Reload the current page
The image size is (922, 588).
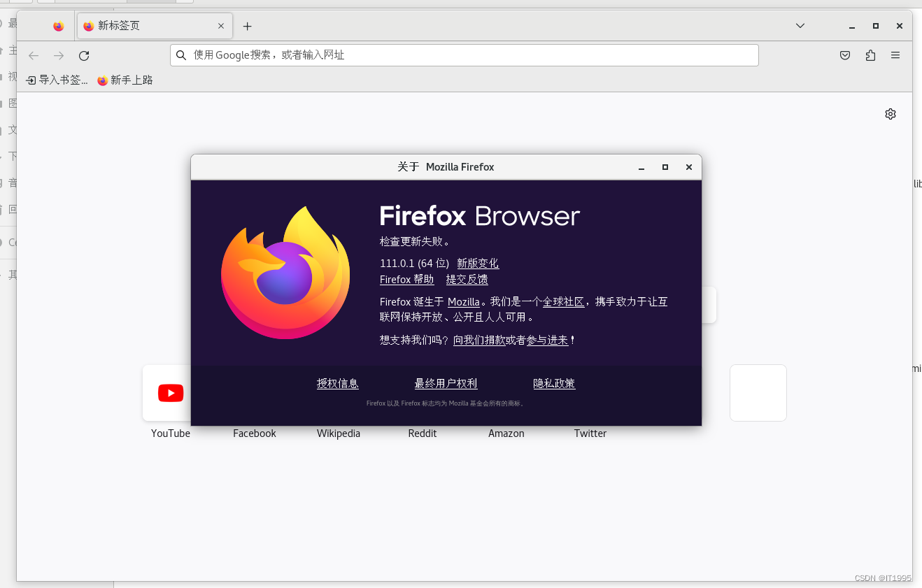pos(84,55)
